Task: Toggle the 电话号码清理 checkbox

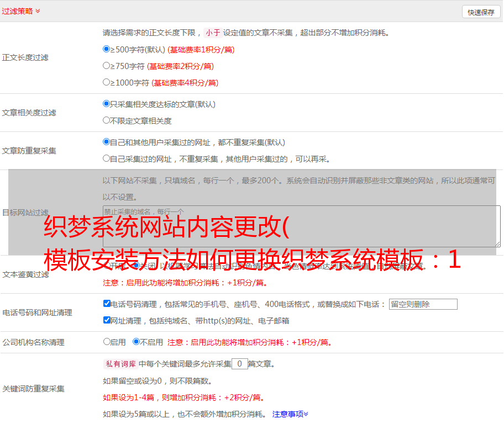Action: click(x=107, y=304)
